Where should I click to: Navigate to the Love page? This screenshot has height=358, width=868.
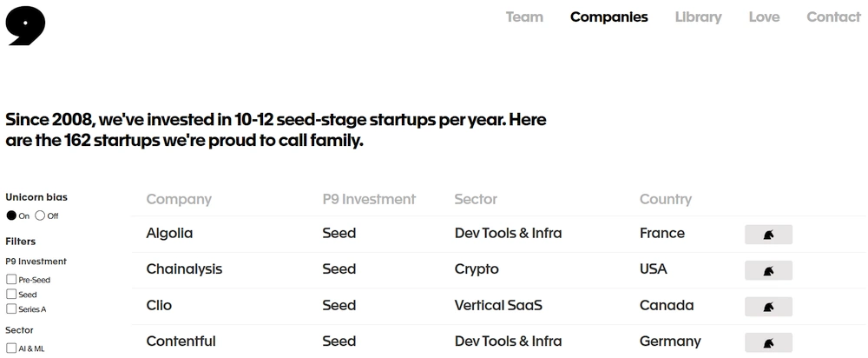tap(764, 17)
